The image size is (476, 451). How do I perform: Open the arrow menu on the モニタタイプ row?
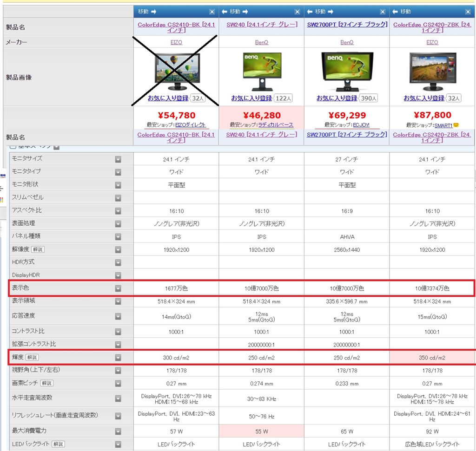[118, 172]
